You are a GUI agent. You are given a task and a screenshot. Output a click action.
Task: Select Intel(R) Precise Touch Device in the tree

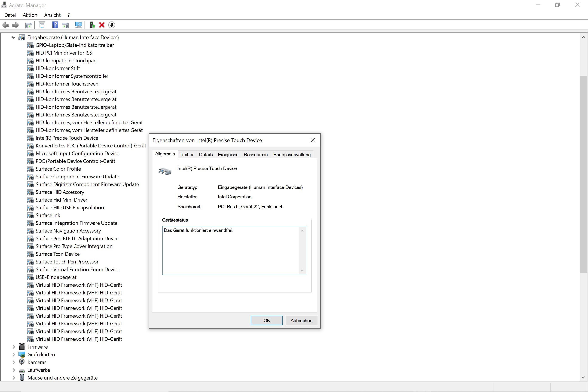pyautogui.click(x=67, y=138)
